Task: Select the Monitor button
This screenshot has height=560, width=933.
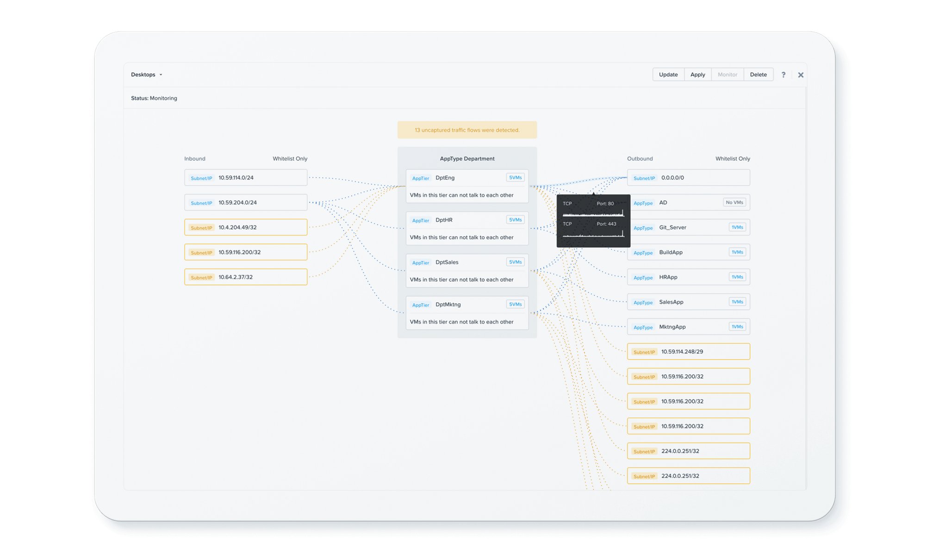Action: tap(727, 75)
